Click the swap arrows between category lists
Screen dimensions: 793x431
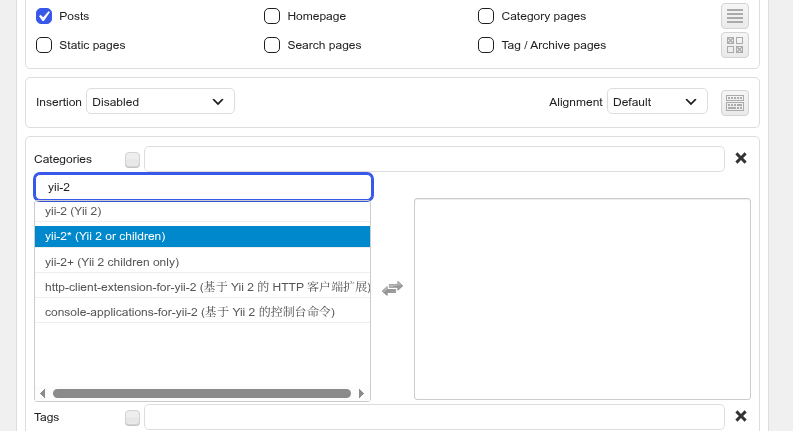pos(392,288)
